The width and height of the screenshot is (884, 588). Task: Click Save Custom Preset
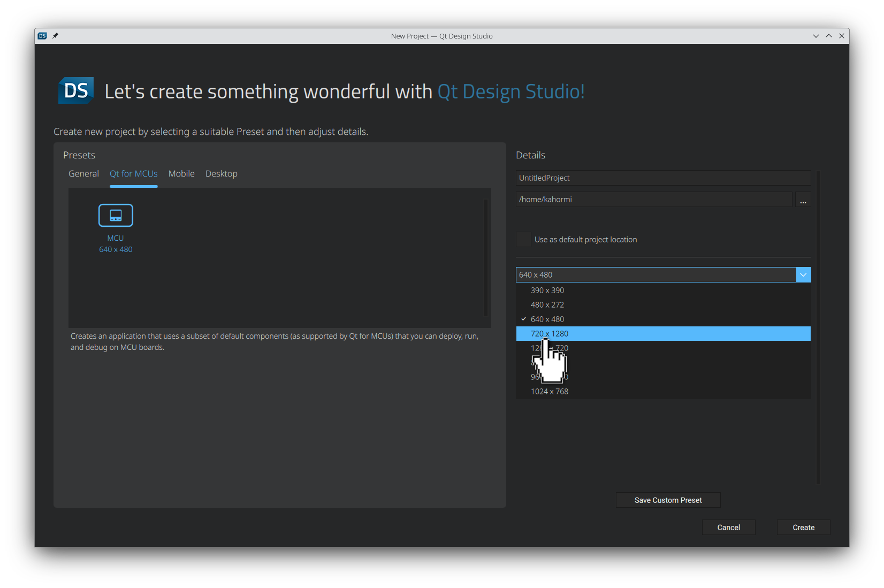click(x=668, y=500)
